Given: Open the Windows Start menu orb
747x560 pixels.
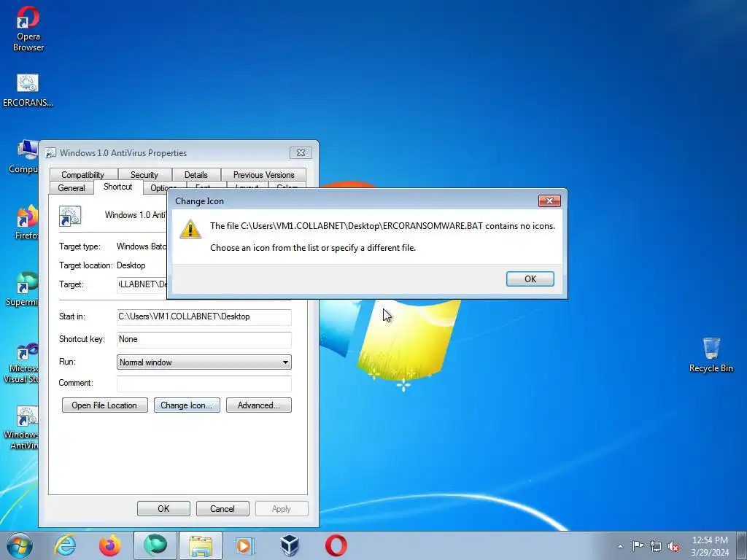Looking at the screenshot, I should click(x=20, y=545).
